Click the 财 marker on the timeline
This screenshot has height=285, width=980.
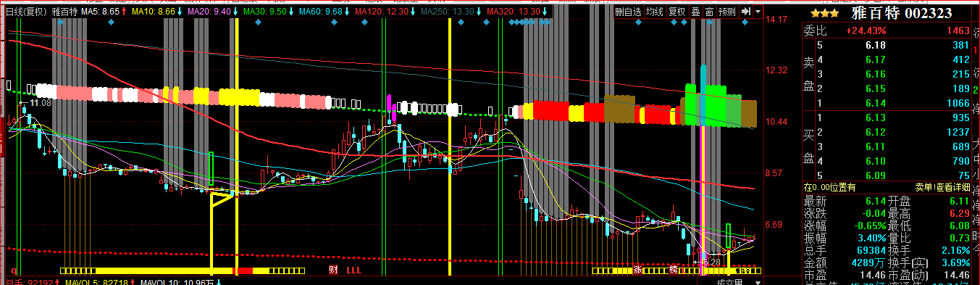coord(333,270)
